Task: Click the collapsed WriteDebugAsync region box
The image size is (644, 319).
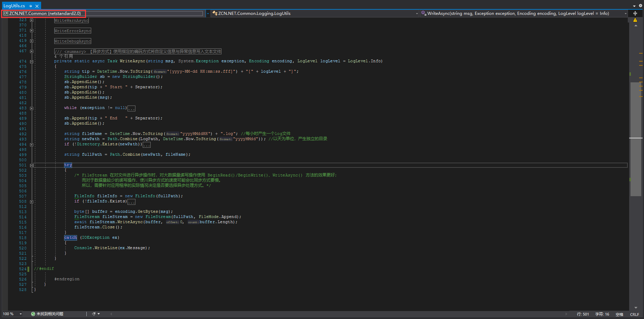Action: (73, 41)
